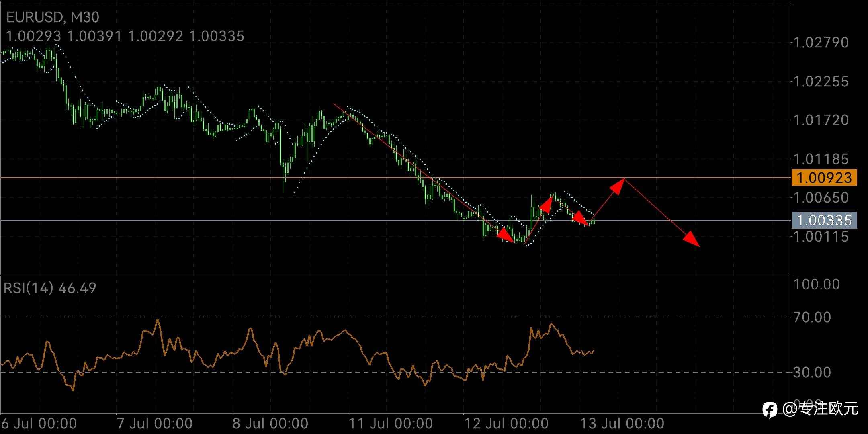The image size is (868, 434).
Task: Click the RSI 100.00 scale label
Action: click(x=816, y=285)
